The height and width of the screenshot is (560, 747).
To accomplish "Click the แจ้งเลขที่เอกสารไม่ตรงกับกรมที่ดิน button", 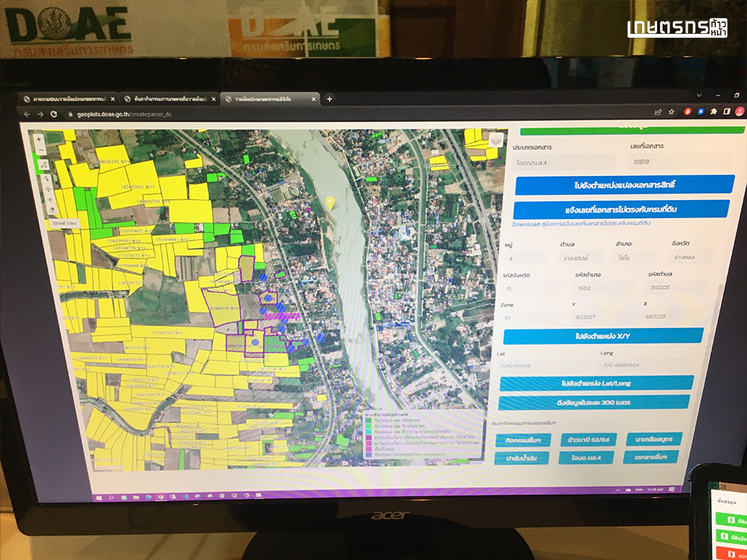I will pyautogui.click(x=621, y=209).
